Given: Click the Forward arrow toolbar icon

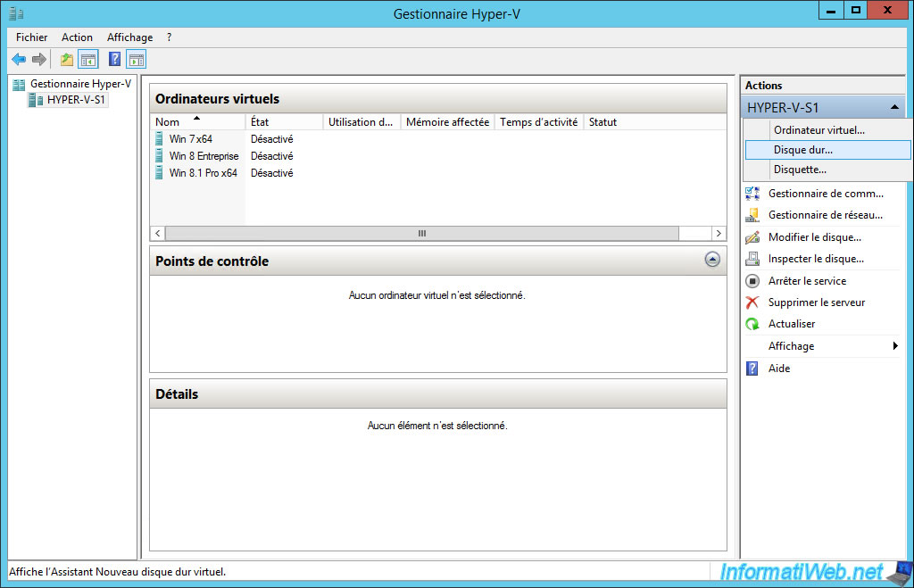Looking at the screenshot, I should click(x=39, y=59).
